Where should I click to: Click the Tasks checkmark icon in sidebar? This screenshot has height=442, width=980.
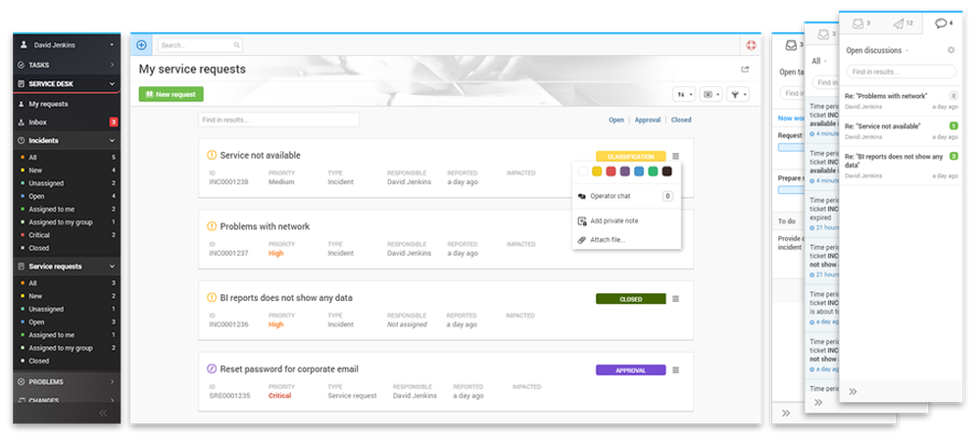(x=22, y=65)
